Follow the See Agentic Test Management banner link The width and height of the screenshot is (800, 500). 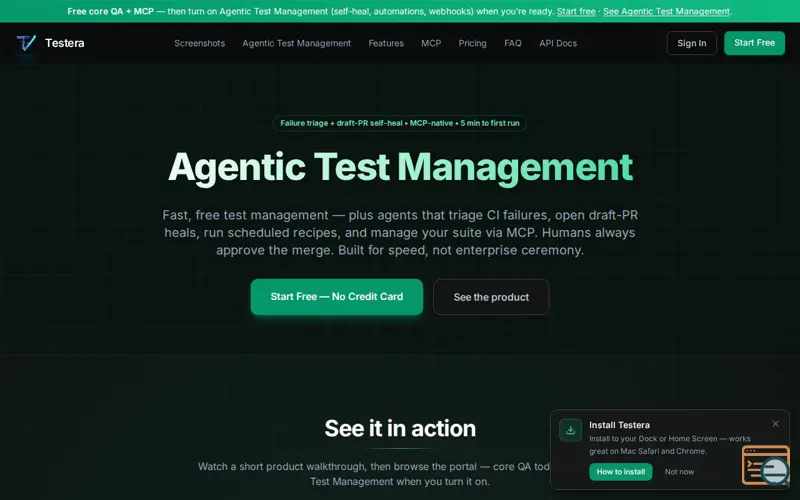point(666,11)
